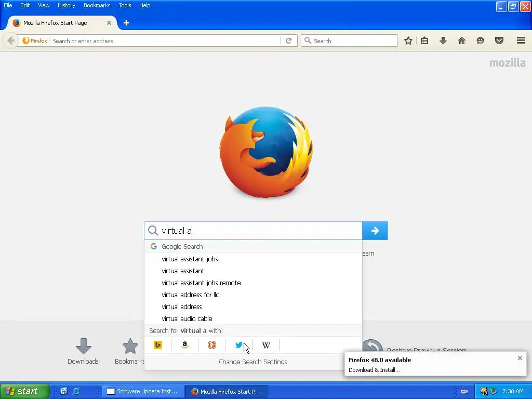Image resolution: width=532 pixels, height=399 pixels.
Task: Search with the DuckDuckGo engine icon
Action: (x=212, y=345)
